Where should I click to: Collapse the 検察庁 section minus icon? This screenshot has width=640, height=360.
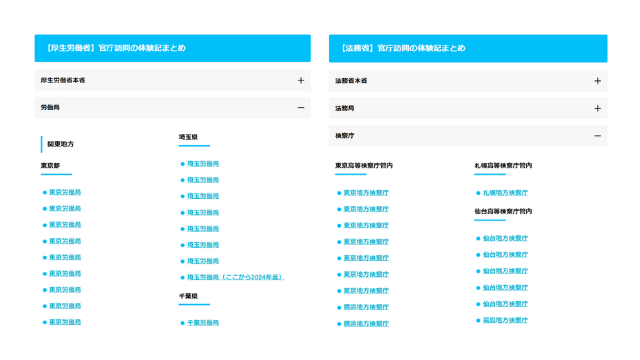598,136
